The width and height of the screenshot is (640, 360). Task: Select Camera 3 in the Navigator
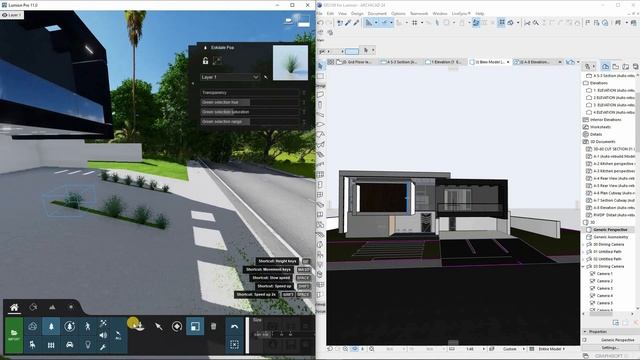click(604, 289)
